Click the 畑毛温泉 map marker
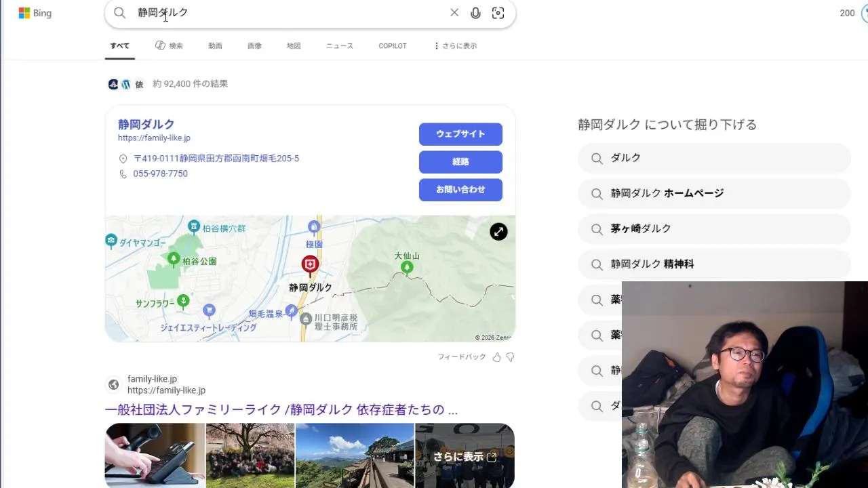The image size is (868, 488). 292,310
